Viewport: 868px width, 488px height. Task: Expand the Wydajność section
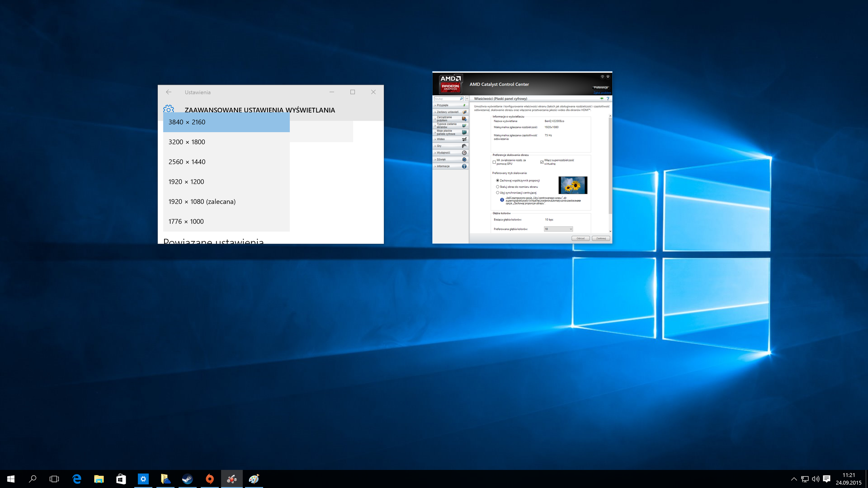pyautogui.click(x=450, y=153)
